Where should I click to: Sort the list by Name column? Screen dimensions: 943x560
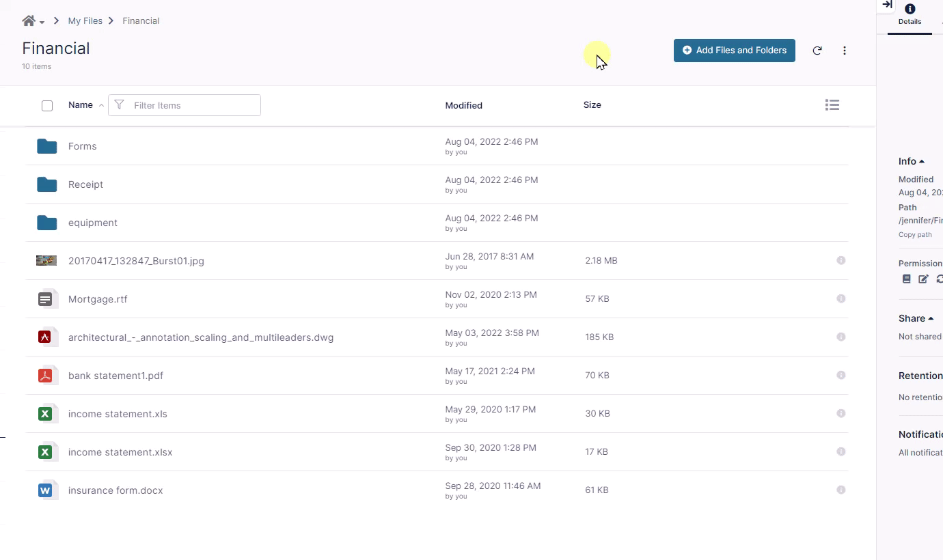pos(81,105)
